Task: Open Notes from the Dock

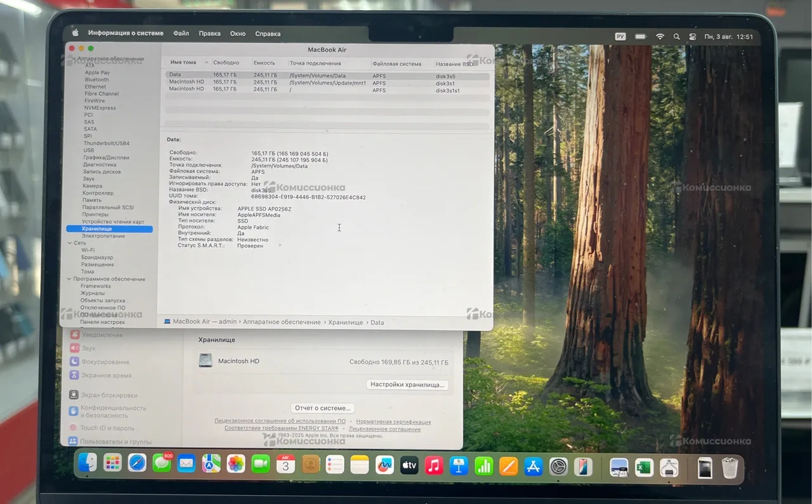Action: point(360,465)
